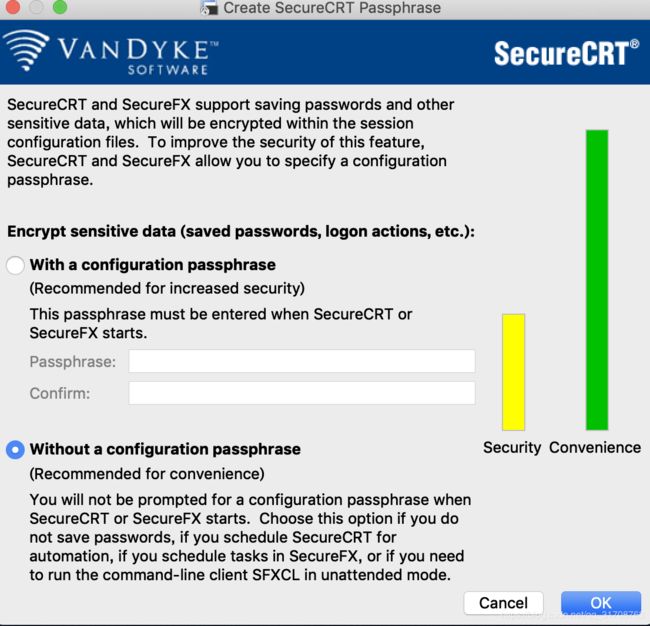Viewport: 650px width, 626px height.
Task: Select the Without a configuration passphrase radio button
Action: pyautogui.click(x=15, y=450)
